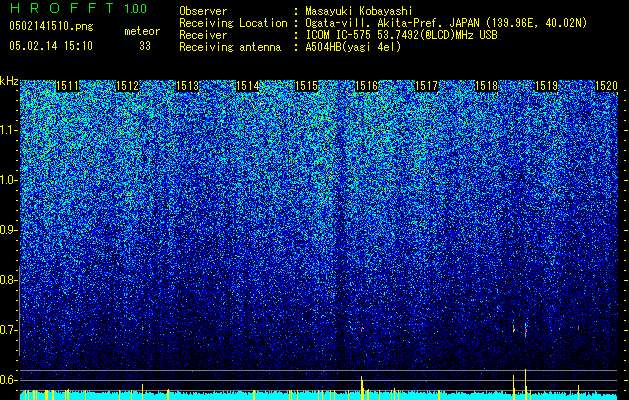The width and height of the screenshot is (629, 400).
Task: Click the 1514 time marker
Action: pos(247,86)
